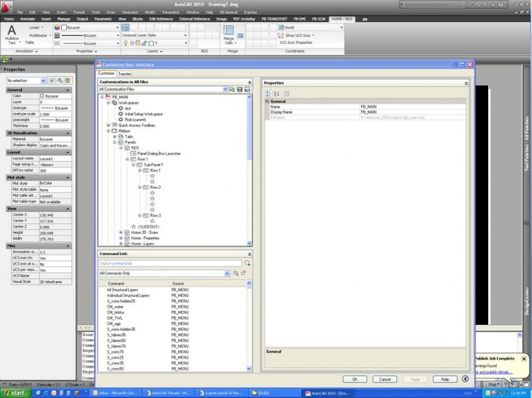Open the Windows start button
The width and height of the screenshot is (532, 398).
[x=15, y=393]
